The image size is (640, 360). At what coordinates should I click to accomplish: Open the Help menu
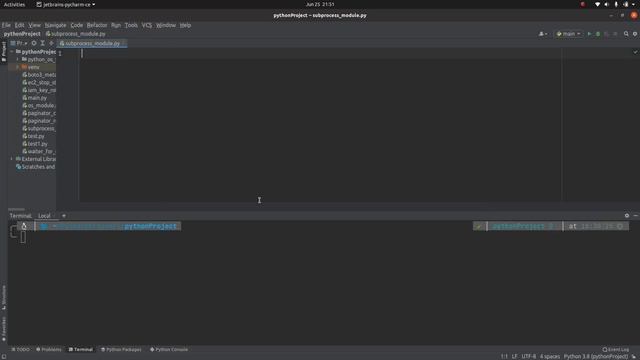[x=185, y=25]
